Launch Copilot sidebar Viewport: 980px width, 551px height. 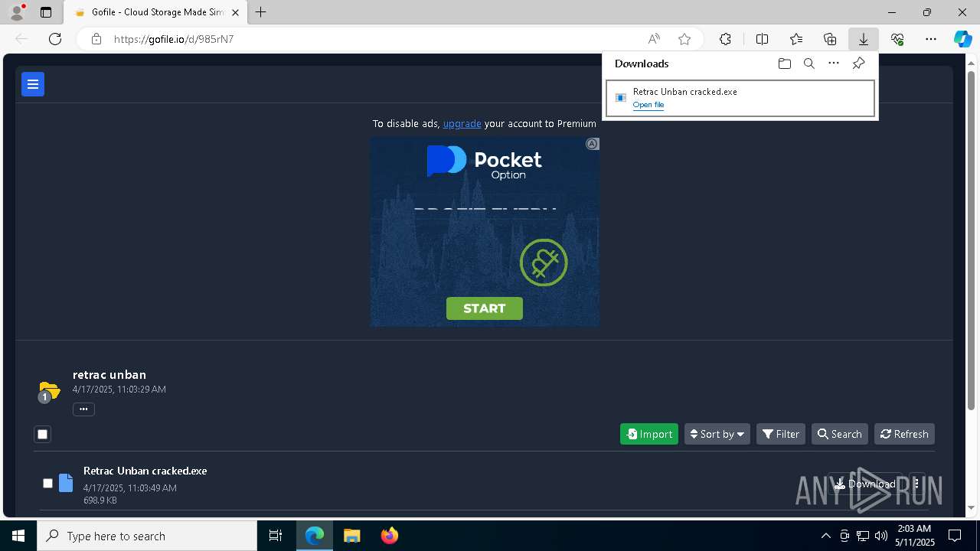tap(962, 39)
